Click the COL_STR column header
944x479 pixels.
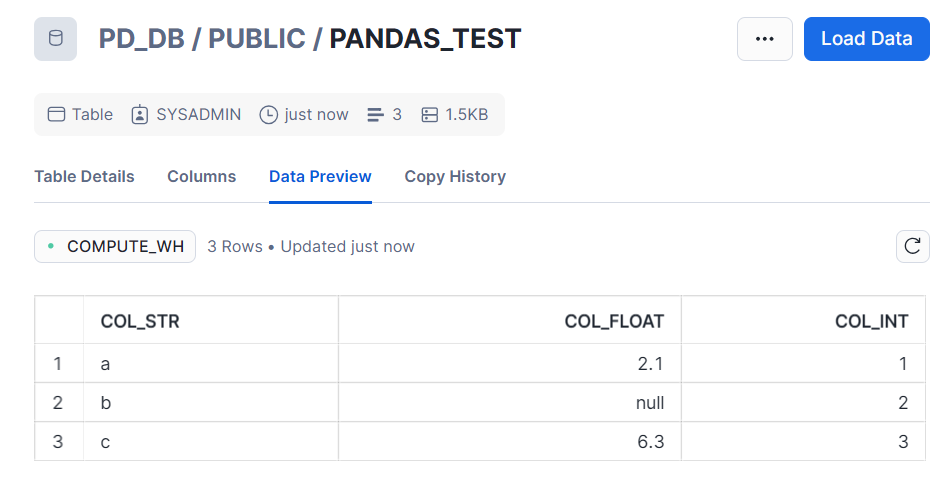coord(140,321)
